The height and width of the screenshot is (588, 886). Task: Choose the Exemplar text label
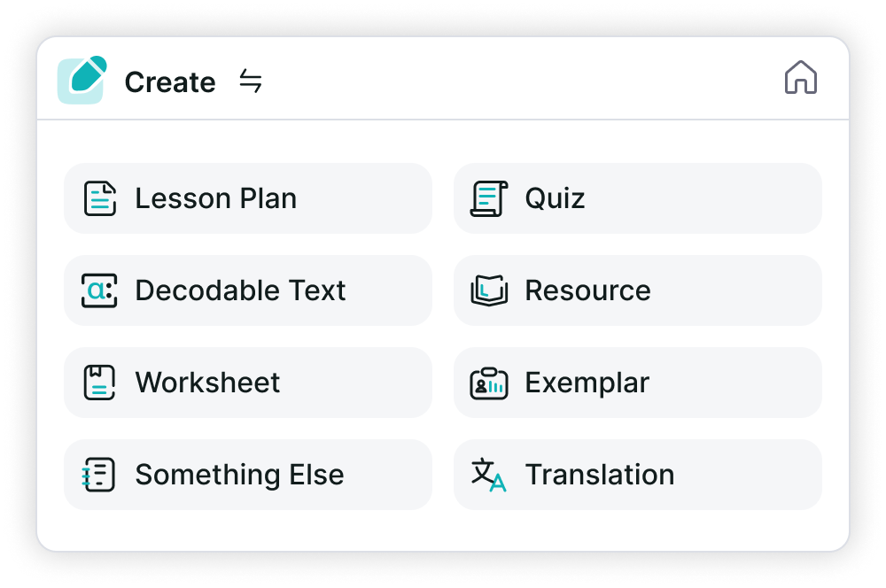pyautogui.click(x=587, y=383)
